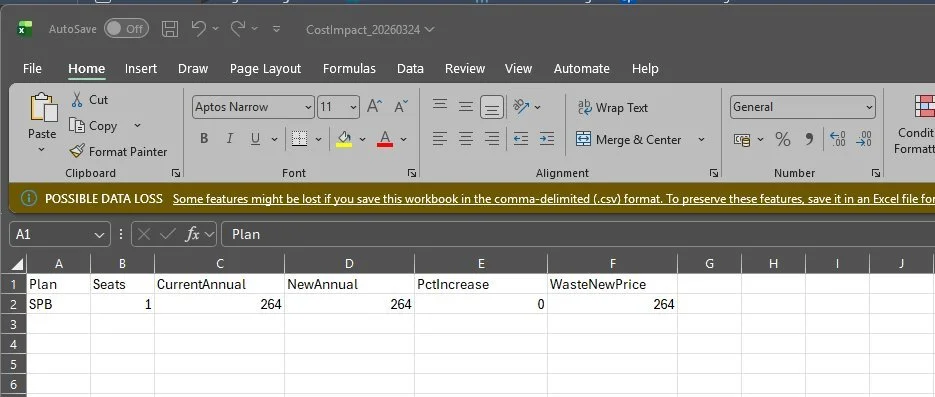Open the Data tab

(x=410, y=69)
